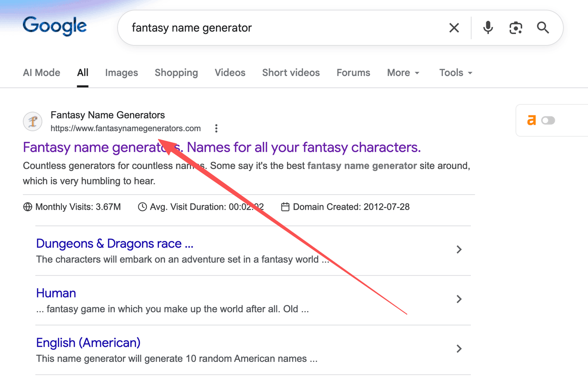This screenshot has height=383, width=588.
Task: Go to the Google logo homepage
Action: 55,26
